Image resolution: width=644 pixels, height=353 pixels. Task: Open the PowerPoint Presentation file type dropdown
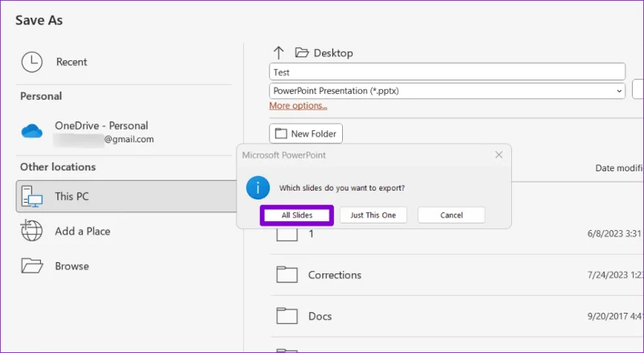(x=448, y=91)
